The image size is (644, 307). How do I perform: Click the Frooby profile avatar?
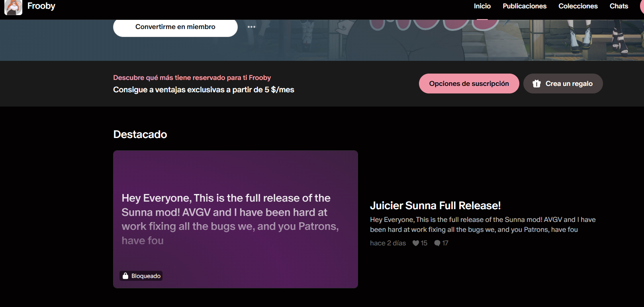pyautogui.click(x=13, y=7)
